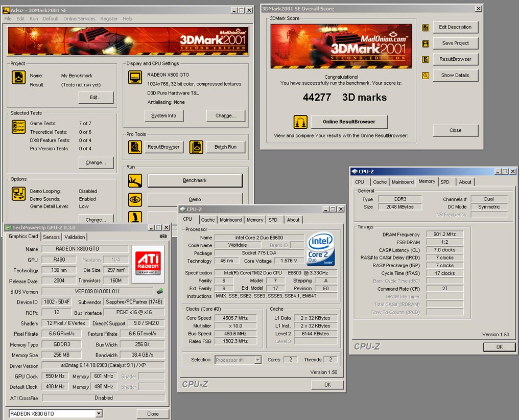
Task: Switch to the Validation tab in GPU-Z
Action: click(x=75, y=237)
